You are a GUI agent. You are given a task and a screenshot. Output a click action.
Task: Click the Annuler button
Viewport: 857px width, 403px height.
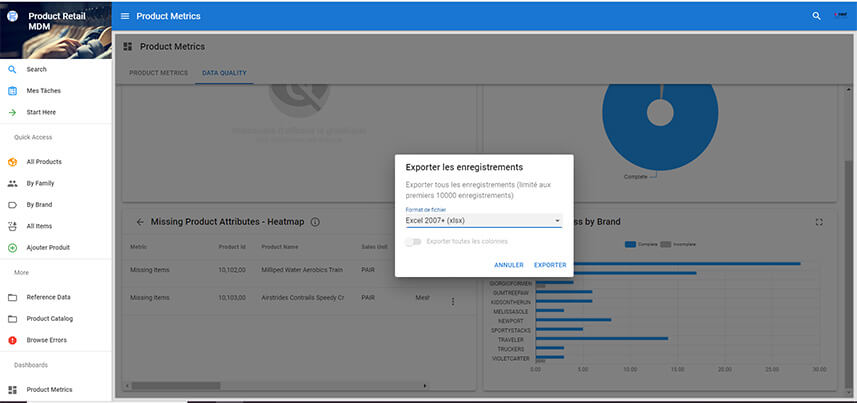pyautogui.click(x=508, y=265)
